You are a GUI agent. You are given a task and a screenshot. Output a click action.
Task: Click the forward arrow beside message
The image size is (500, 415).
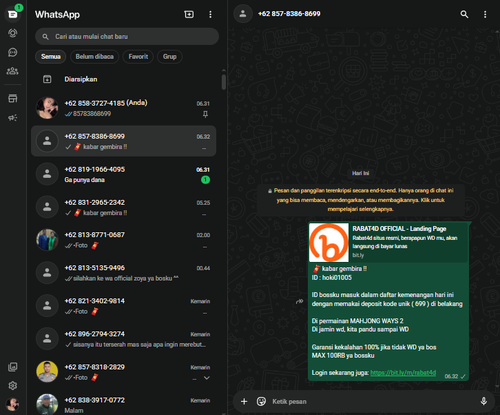click(300, 301)
